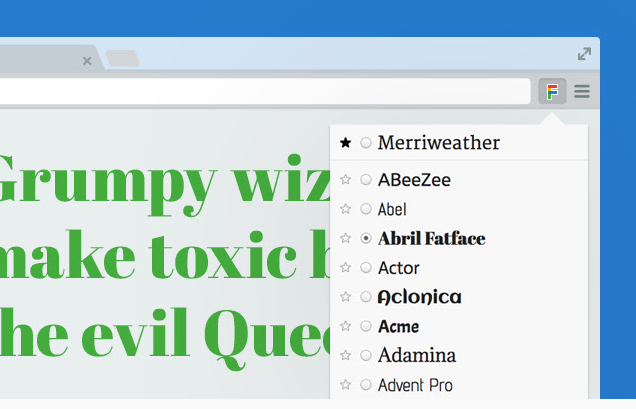
Task: Unfavorite Merriweather using the filled star
Action: click(x=346, y=143)
